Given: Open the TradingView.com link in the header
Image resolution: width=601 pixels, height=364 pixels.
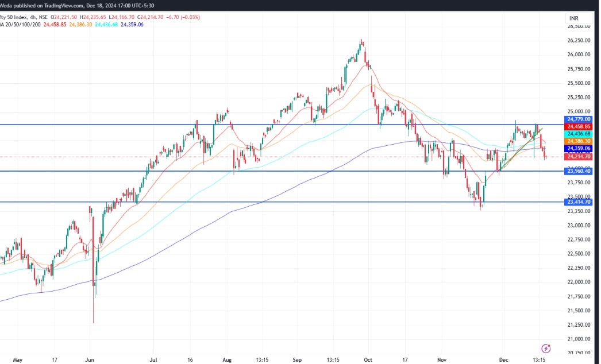Looking at the screenshot, I should (63, 6).
